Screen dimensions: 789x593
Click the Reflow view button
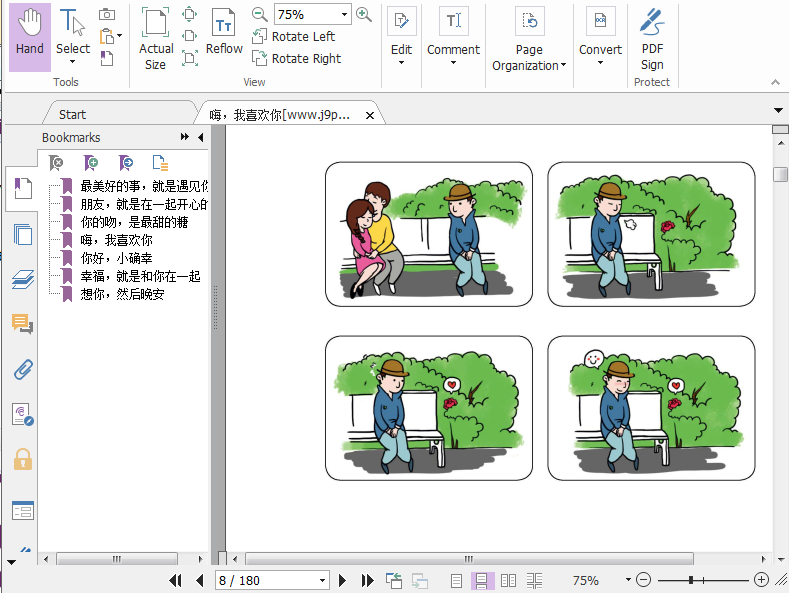click(224, 36)
